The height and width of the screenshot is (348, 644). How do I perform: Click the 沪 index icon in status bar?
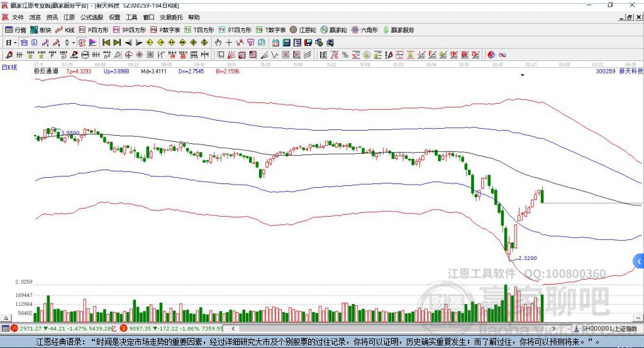[x=14, y=329]
